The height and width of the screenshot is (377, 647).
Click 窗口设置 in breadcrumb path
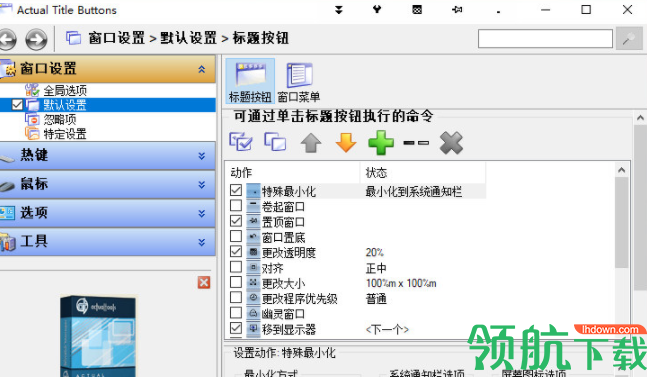point(117,38)
